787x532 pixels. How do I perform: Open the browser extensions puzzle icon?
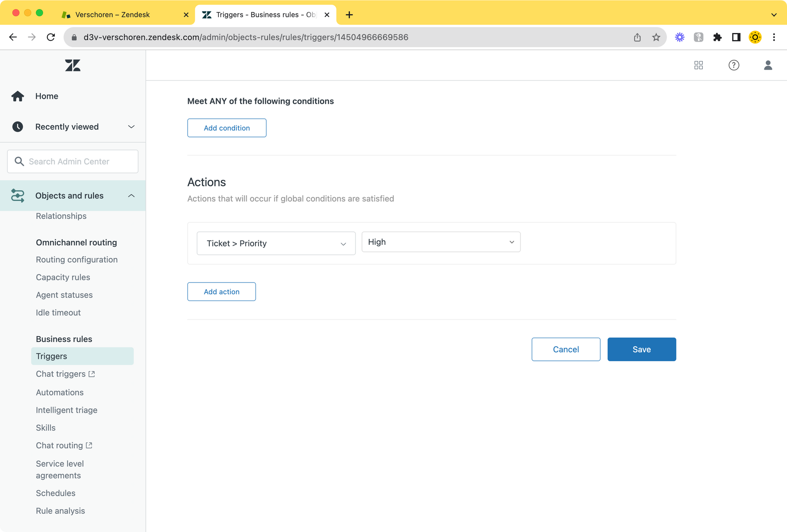(x=717, y=37)
